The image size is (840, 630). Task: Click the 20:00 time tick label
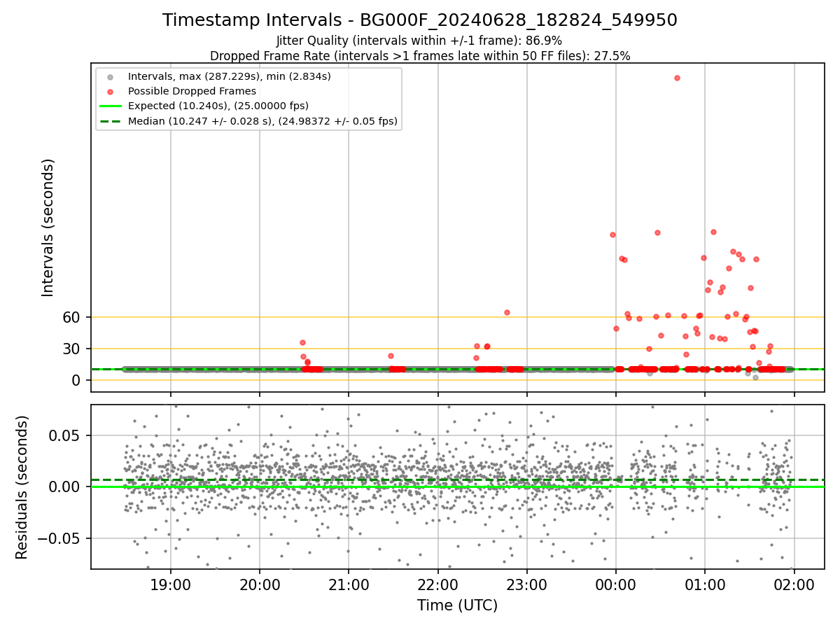260,585
